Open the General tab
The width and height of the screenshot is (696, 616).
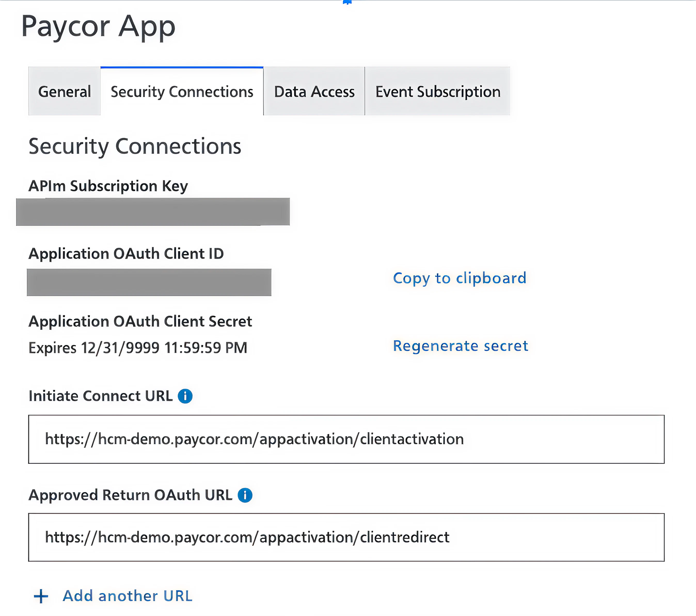click(x=64, y=91)
